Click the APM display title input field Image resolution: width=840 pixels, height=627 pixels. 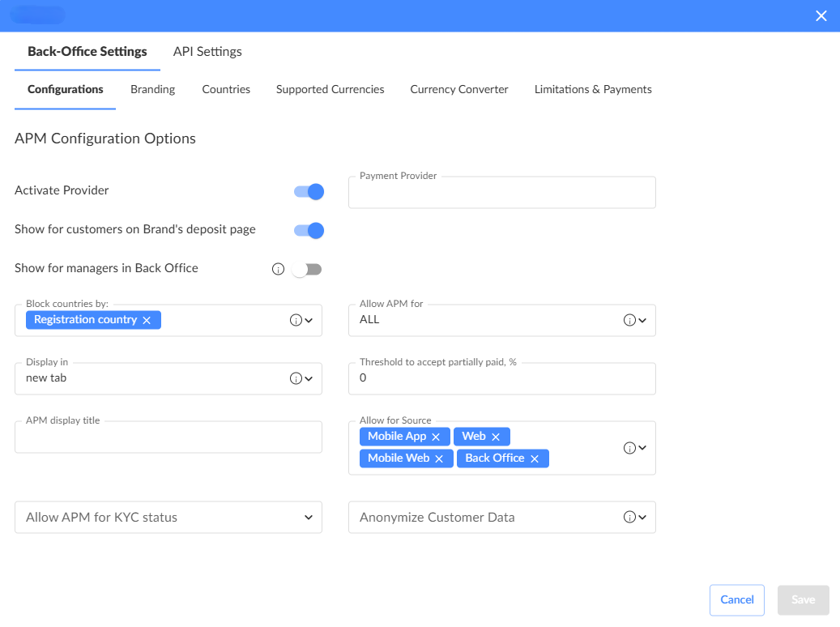[168, 438]
